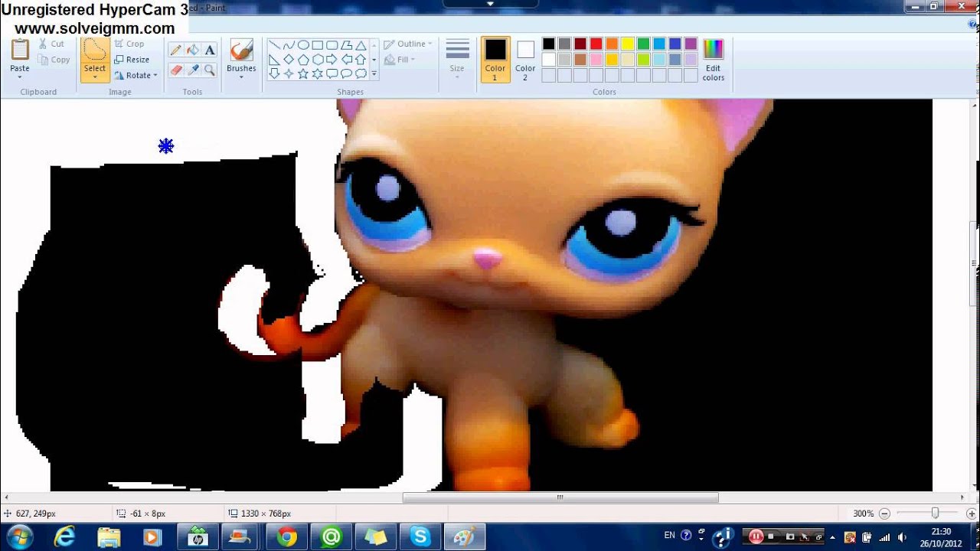The height and width of the screenshot is (551, 980).
Task: Pick the Oval callout shape
Action: point(346,73)
